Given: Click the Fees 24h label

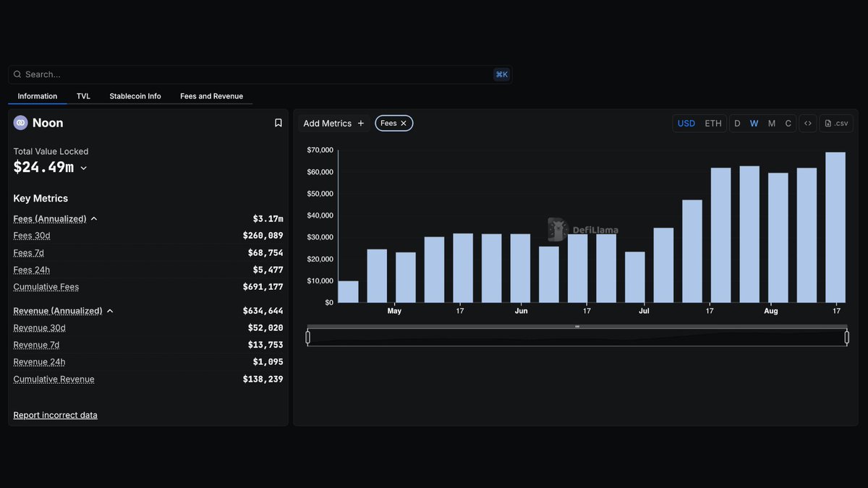Looking at the screenshot, I should pyautogui.click(x=32, y=270).
